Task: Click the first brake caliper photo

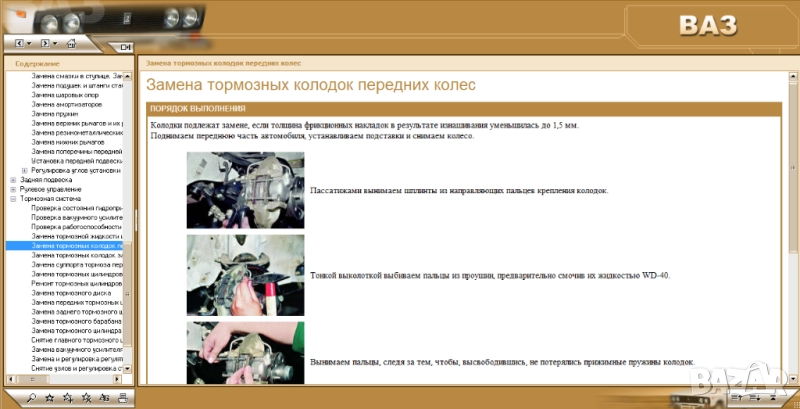Action: tap(245, 190)
